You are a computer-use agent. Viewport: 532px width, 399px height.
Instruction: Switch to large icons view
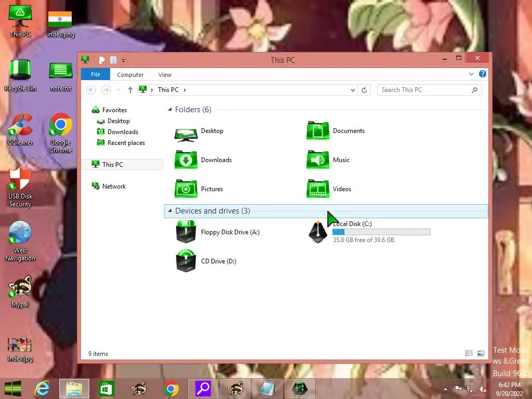pos(481,353)
